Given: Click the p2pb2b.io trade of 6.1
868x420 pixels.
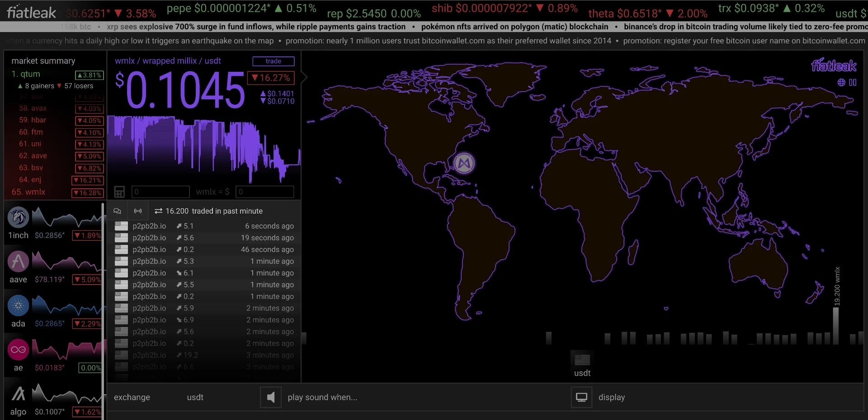Looking at the screenshot, I should (x=204, y=273).
